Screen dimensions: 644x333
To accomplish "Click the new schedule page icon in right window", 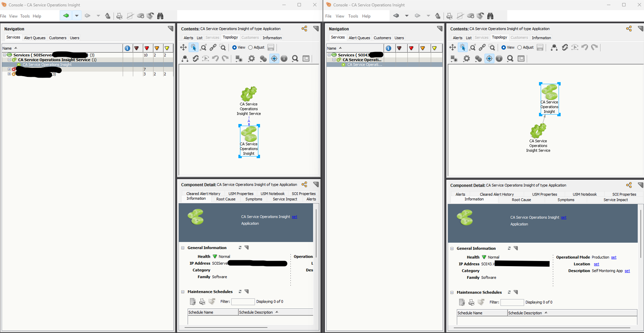I will (462, 302).
